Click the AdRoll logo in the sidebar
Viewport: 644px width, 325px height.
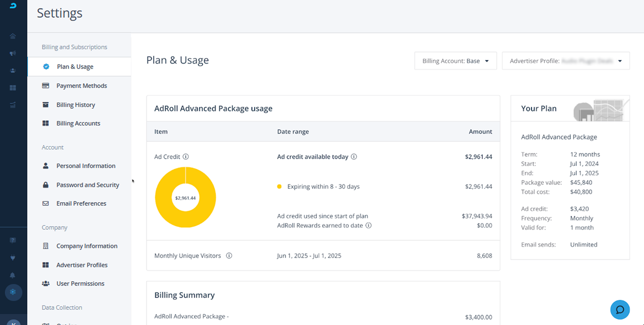tap(13, 6)
